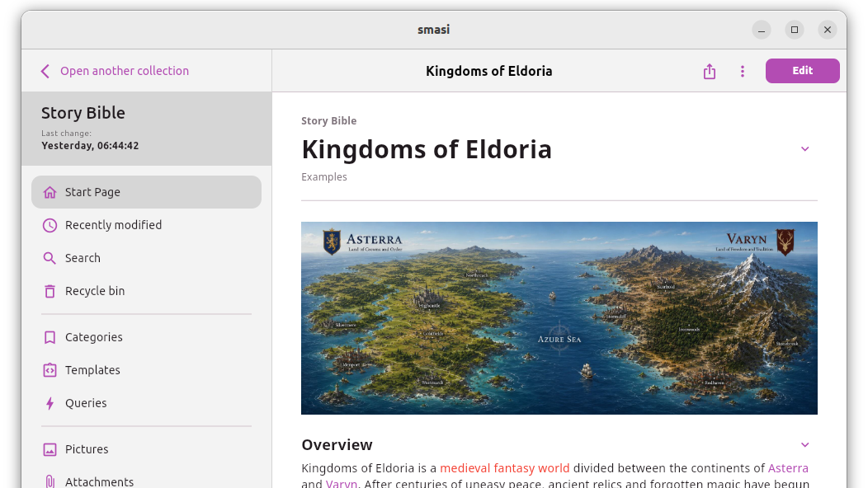The width and height of the screenshot is (868, 488).
Task: Click the Eldoria map banner image
Action: tap(559, 318)
